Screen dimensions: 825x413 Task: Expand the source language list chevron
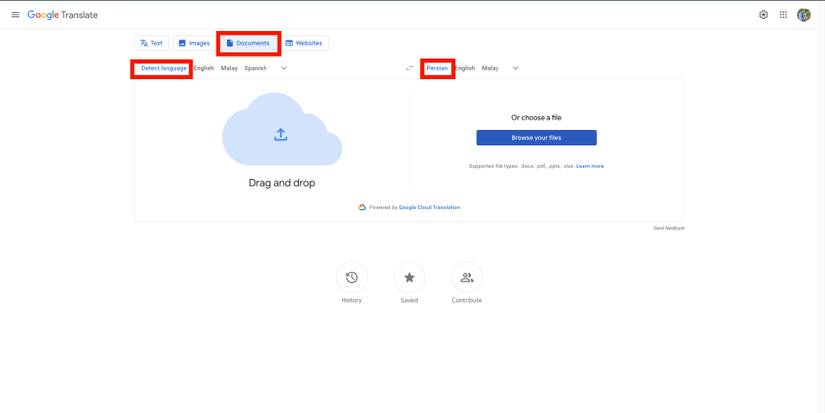pos(284,68)
